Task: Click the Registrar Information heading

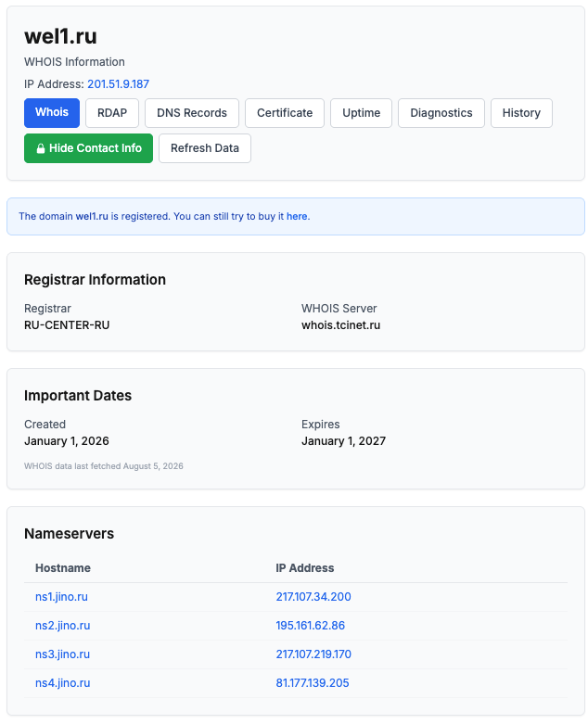Action: [95, 279]
